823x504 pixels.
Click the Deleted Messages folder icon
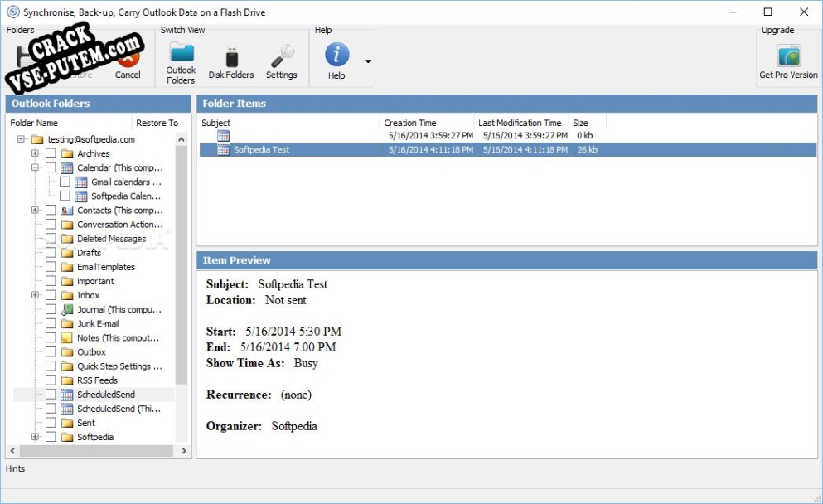pyautogui.click(x=67, y=239)
